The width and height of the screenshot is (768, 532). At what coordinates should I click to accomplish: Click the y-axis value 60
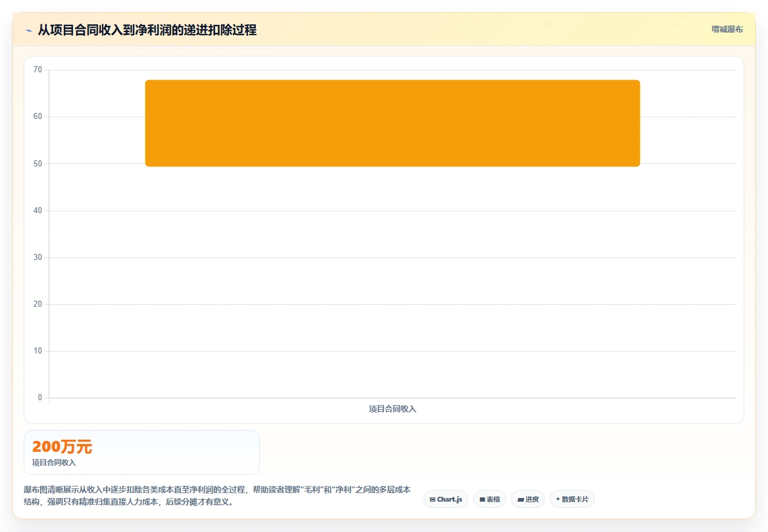[38, 117]
